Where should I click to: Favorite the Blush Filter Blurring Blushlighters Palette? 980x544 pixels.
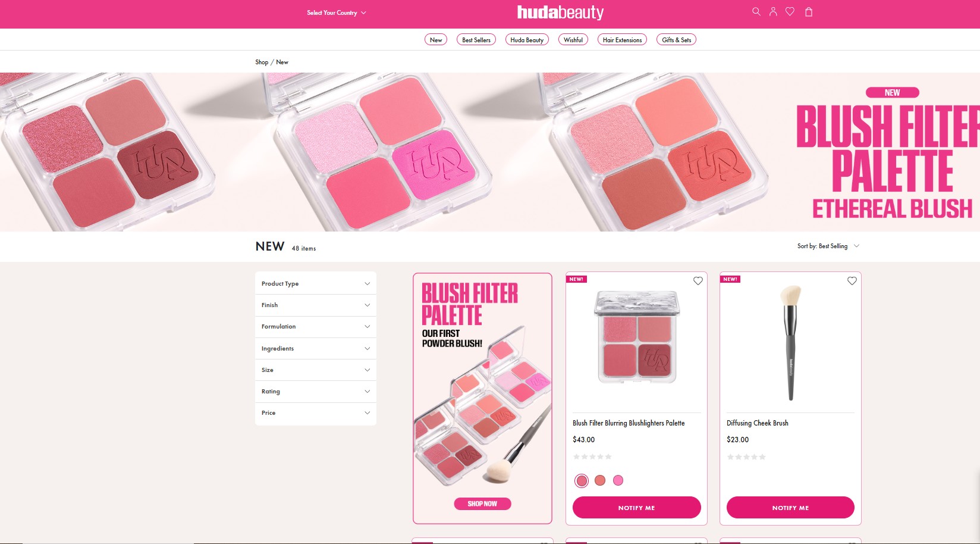point(698,281)
